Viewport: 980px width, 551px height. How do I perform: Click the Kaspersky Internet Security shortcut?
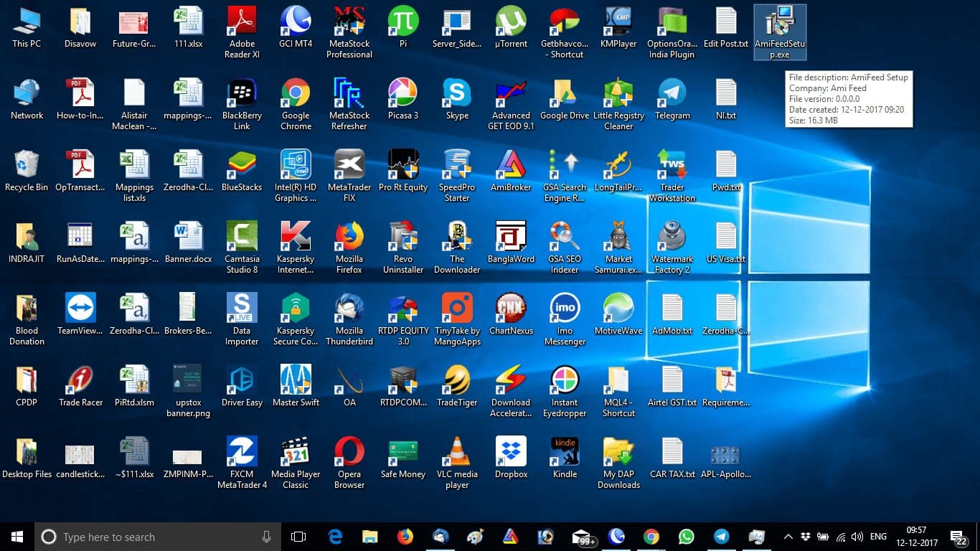point(296,248)
